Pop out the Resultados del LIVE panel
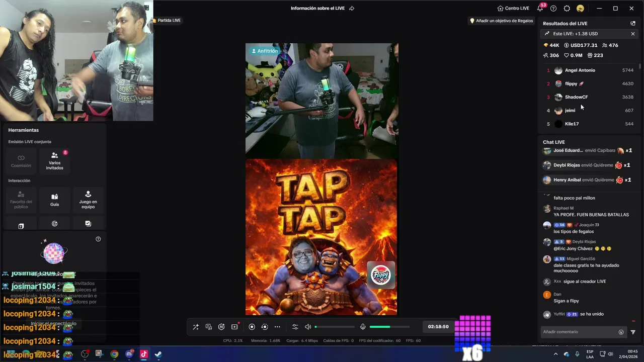The image size is (644, 362). (x=633, y=24)
